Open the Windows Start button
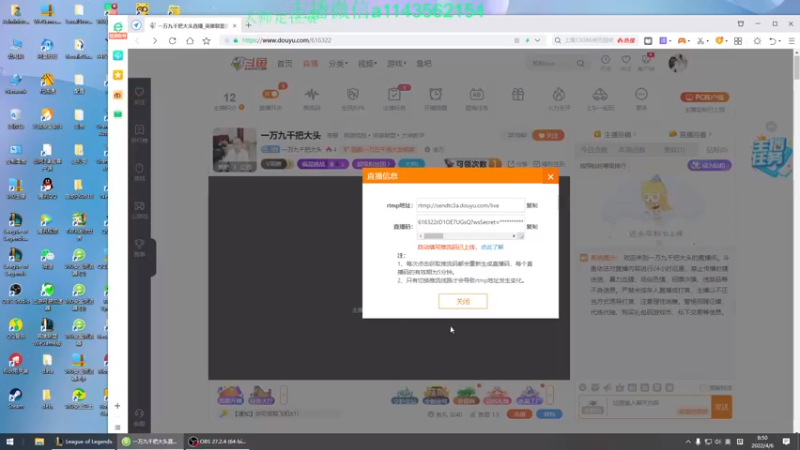The height and width of the screenshot is (450, 800). click(x=10, y=442)
